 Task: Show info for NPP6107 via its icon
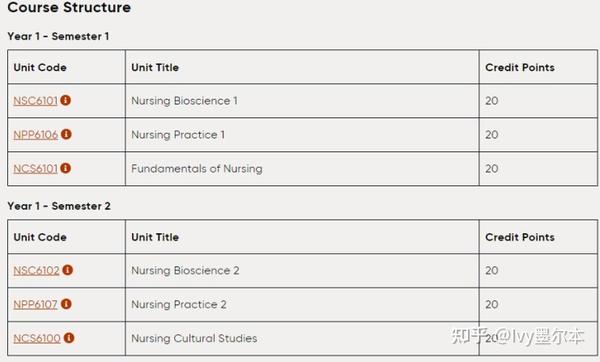[66, 304]
